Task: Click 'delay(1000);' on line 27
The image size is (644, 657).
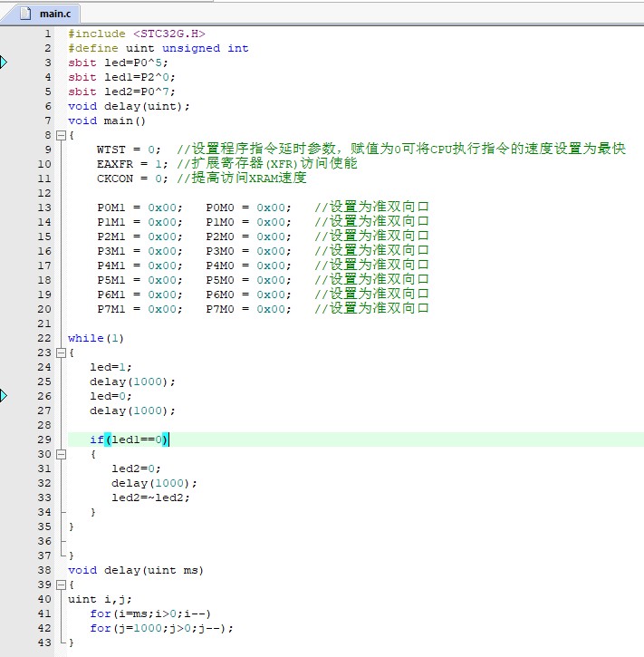Action: [x=132, y=411]
